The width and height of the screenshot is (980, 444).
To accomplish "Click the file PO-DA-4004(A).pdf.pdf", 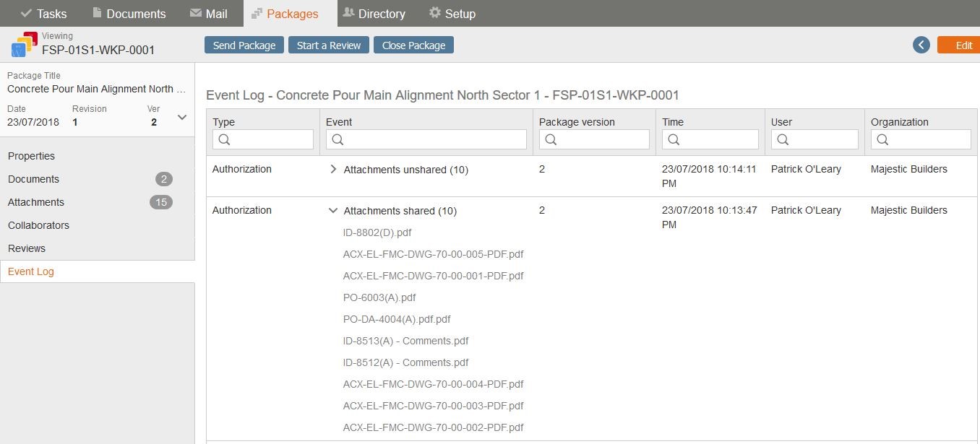I will 397,319.
